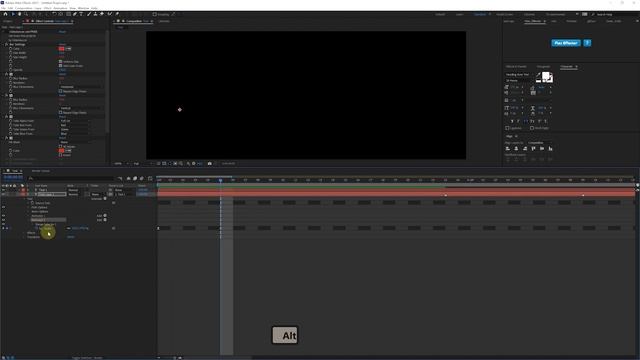Select the Clone Stamp tool

click(x=96, y=14)
